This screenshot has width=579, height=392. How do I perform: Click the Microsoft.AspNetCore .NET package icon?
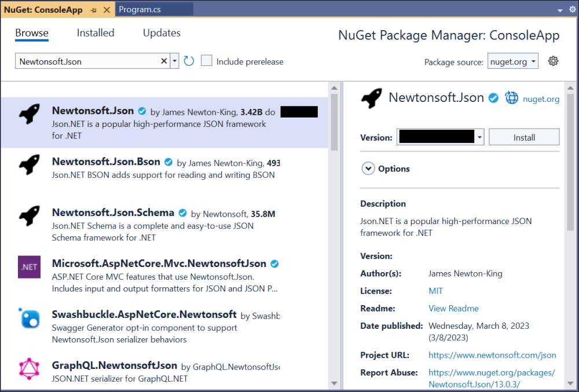[x=29, y=267]
